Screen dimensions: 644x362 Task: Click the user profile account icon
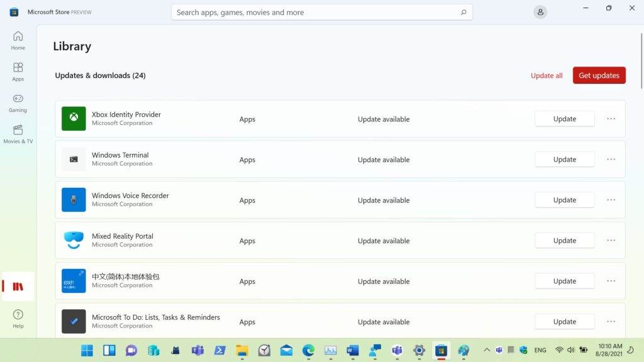tap(540, 12)
